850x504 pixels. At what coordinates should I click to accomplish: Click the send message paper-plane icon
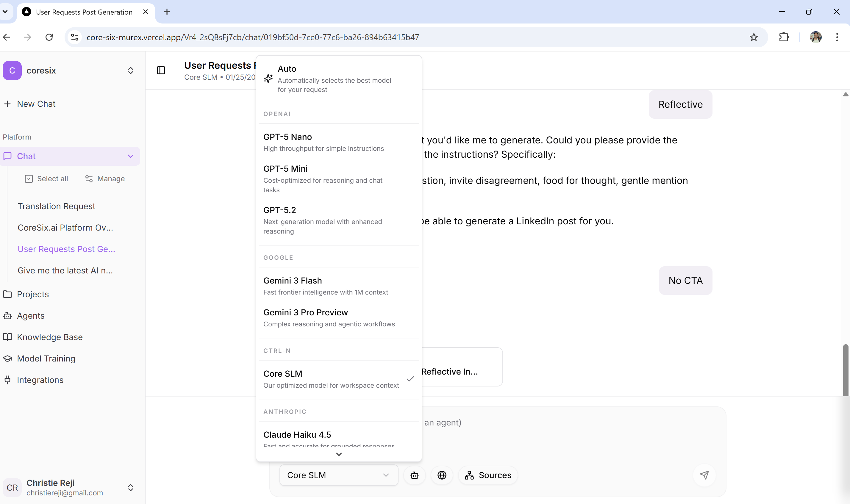(704, 475)
